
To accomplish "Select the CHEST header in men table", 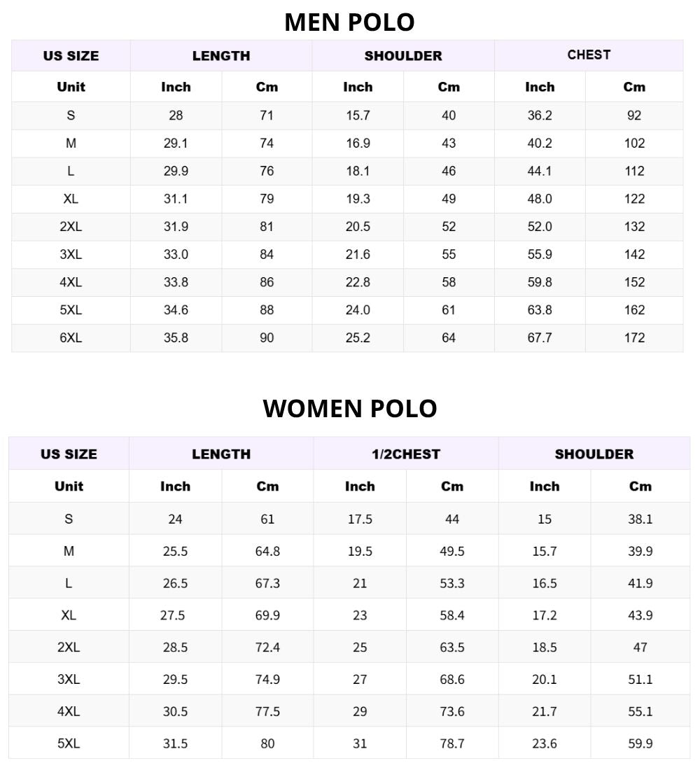I will point(589,55).
